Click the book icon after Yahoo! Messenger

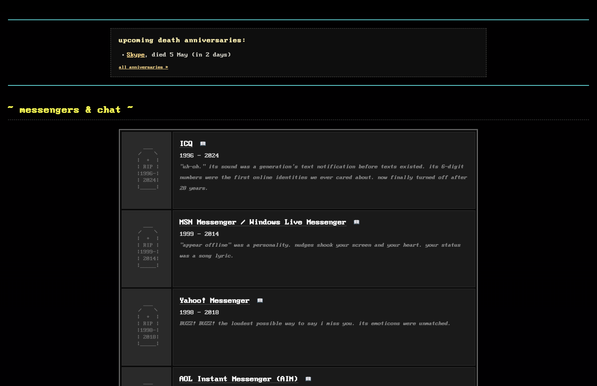click(260, 300)
